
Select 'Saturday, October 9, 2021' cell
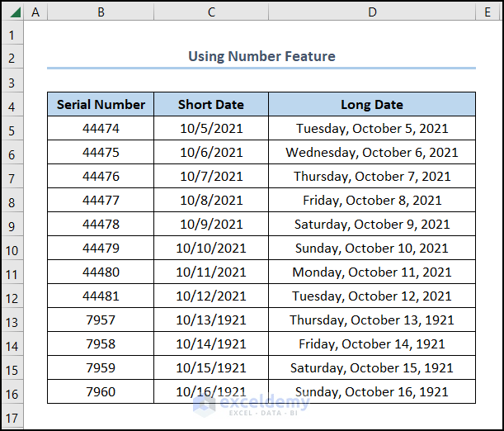click(372, 224)
